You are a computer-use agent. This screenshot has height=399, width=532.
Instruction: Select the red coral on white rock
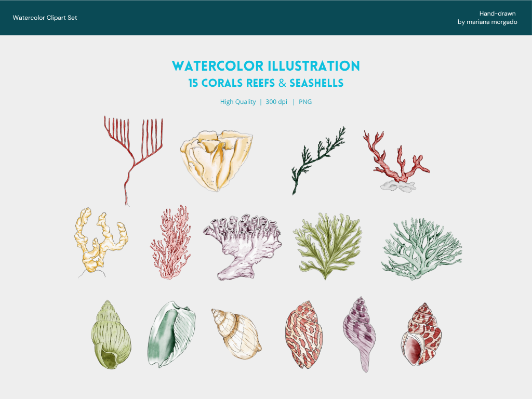pos(396,162)
